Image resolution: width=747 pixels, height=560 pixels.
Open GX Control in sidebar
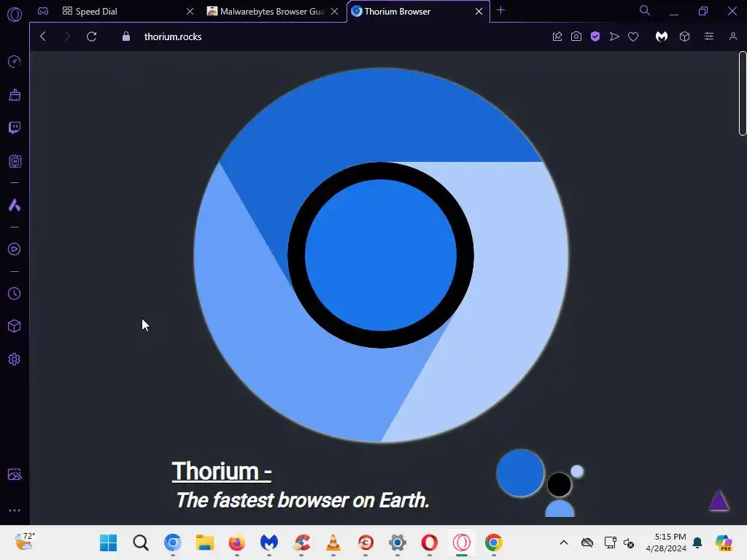[15, 61]
